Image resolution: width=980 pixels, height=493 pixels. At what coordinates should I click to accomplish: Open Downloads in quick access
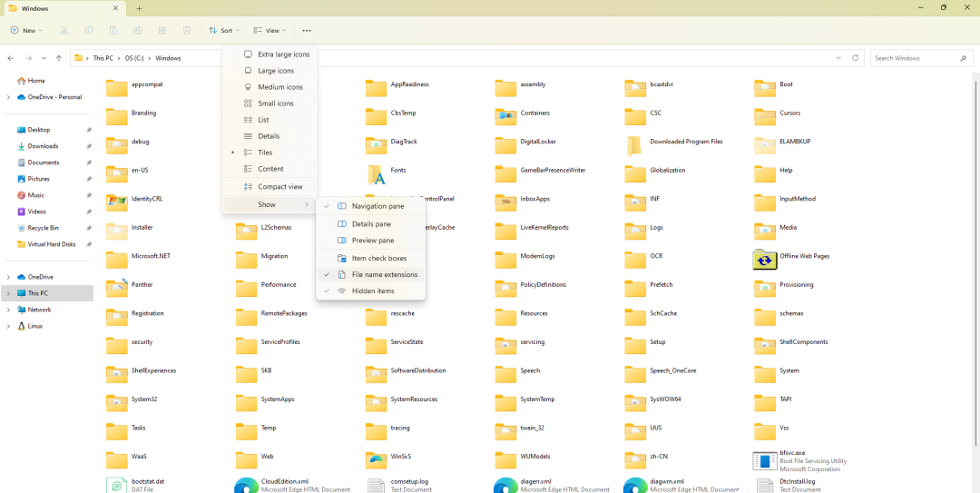point(43,146)
